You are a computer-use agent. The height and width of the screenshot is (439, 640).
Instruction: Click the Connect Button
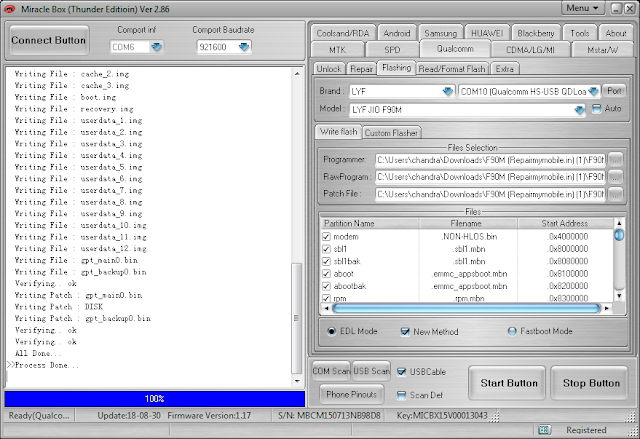point(49,40)
